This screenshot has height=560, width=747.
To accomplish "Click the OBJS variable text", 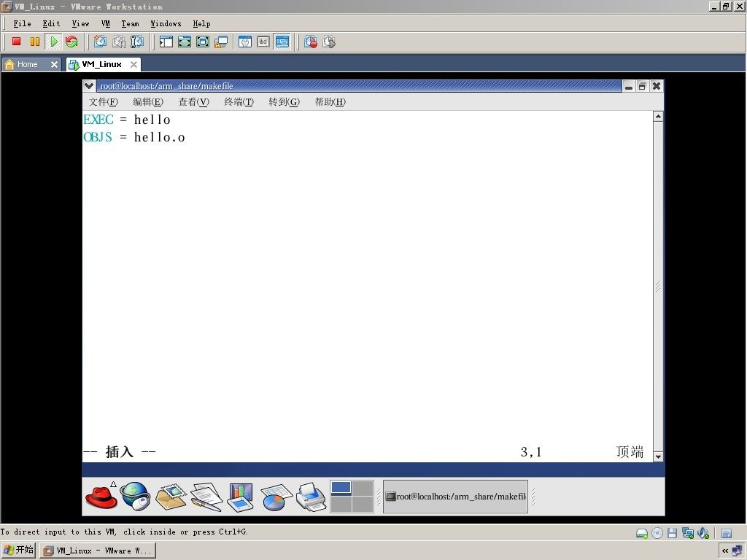I will coord(98,137).
